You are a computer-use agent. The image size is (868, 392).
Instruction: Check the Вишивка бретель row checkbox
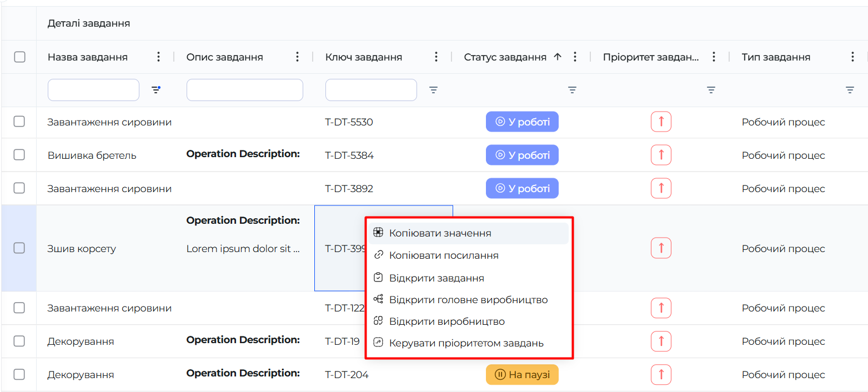19,155
